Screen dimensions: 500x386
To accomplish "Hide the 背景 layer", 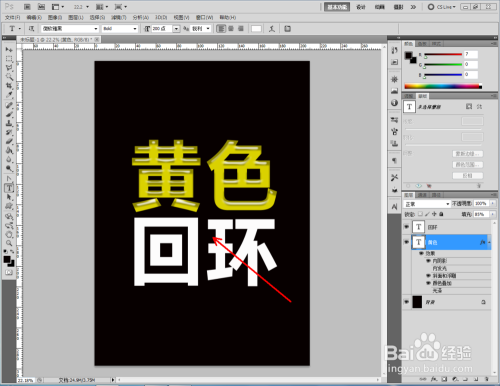I will pyautogui.click(x=406, y=302).
